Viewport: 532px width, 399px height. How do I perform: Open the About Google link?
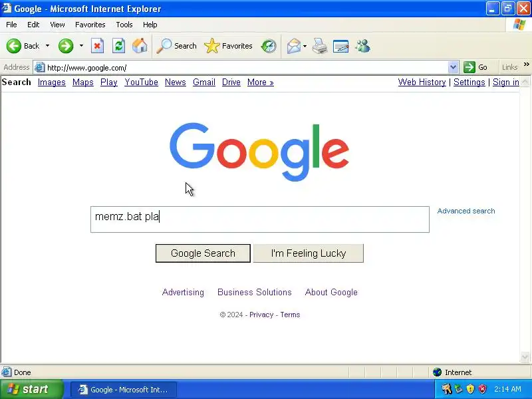[331, 292]
